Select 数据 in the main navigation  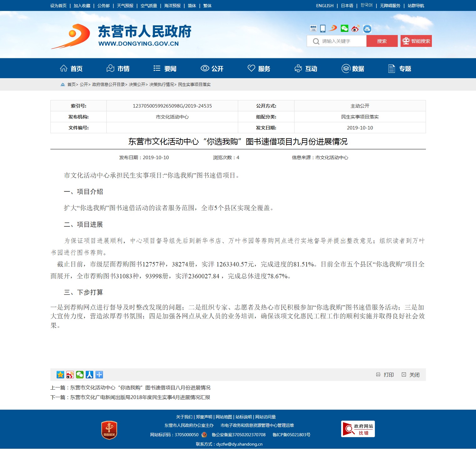pyautogui.click(x=353, y=68)
